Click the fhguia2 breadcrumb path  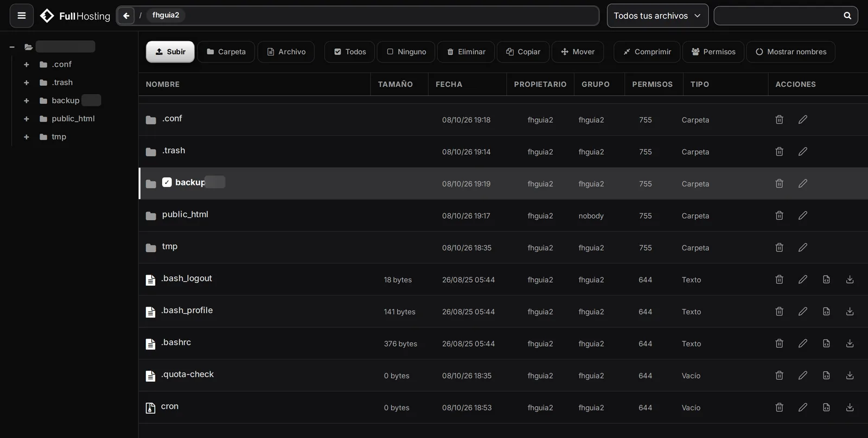pos(165,15)
